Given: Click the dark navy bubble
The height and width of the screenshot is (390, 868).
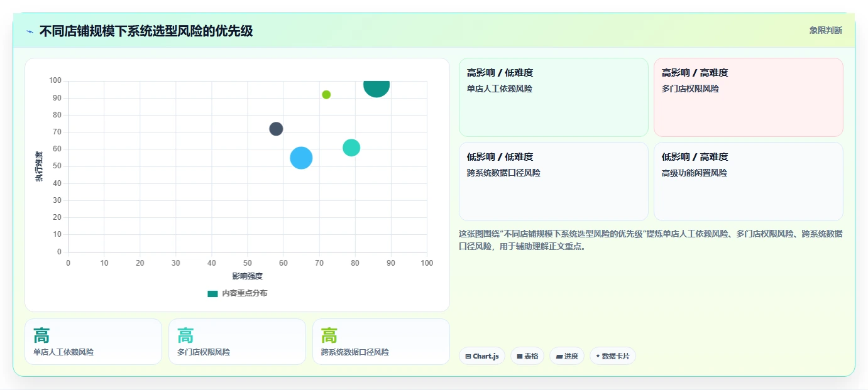Looking at the screenshot, I should click(276, 129).
